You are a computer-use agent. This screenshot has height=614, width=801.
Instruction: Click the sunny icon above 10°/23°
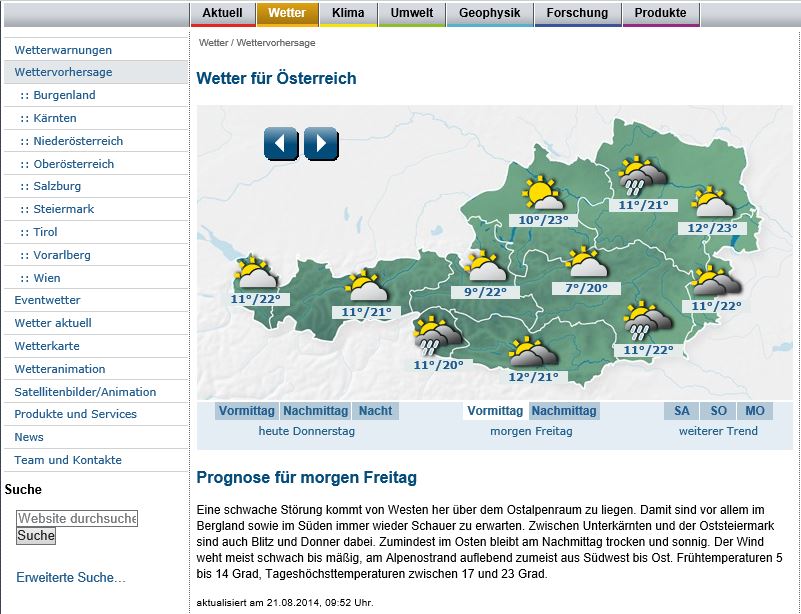pyautogui.click(x=543, y=193)
